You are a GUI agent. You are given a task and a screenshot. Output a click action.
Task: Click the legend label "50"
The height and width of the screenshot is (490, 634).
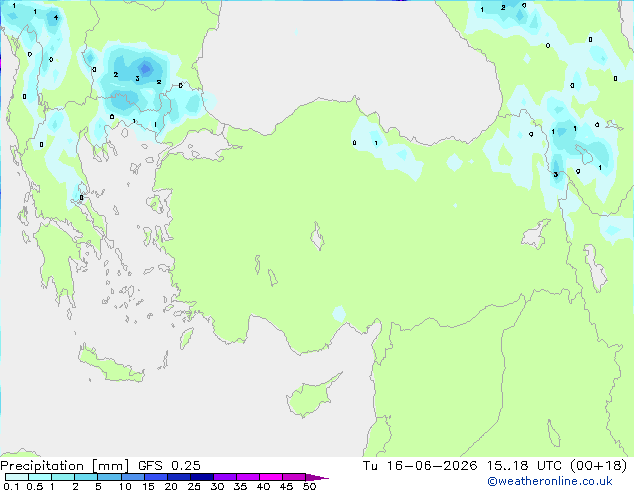(x=309, y=486)
